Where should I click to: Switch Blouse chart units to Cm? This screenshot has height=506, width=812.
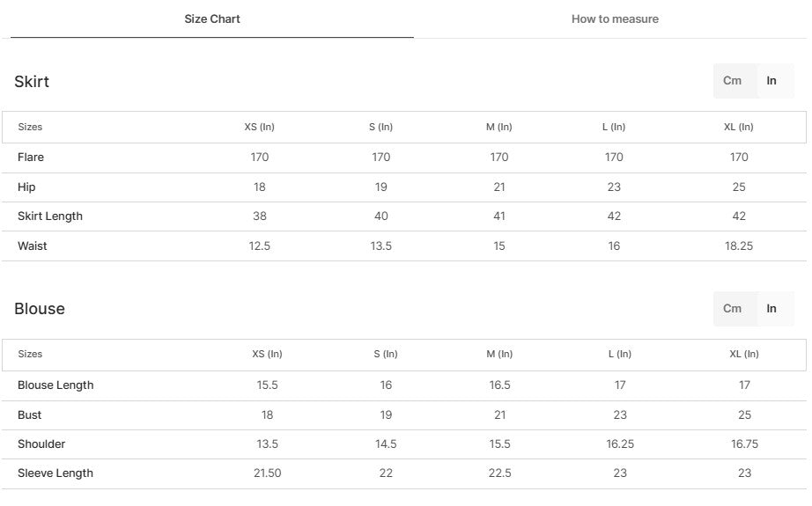(733, 309)
